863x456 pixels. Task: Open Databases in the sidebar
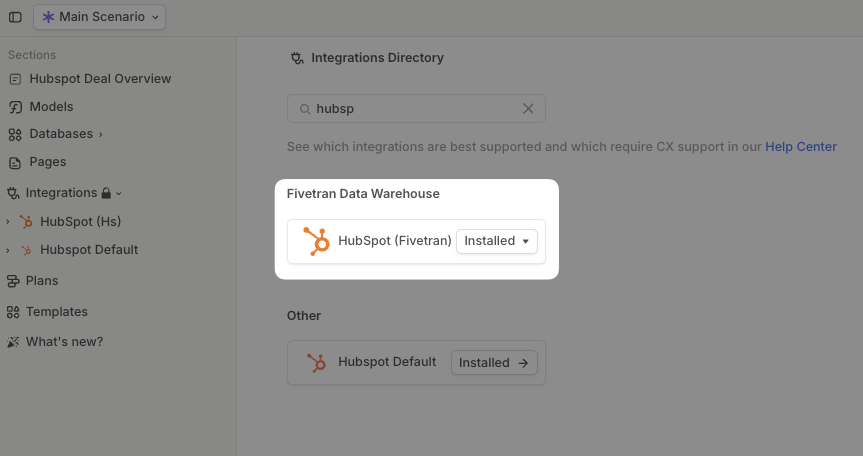(61, 134)
